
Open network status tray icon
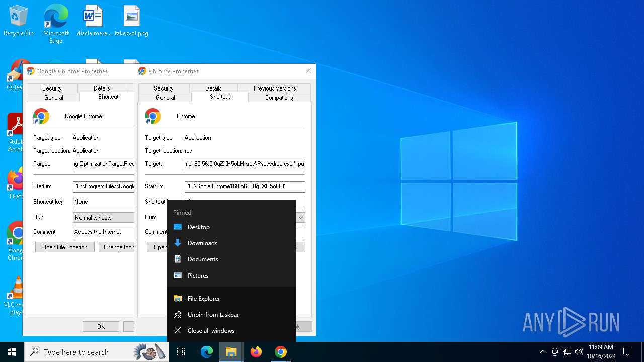(x=567, y=352)
